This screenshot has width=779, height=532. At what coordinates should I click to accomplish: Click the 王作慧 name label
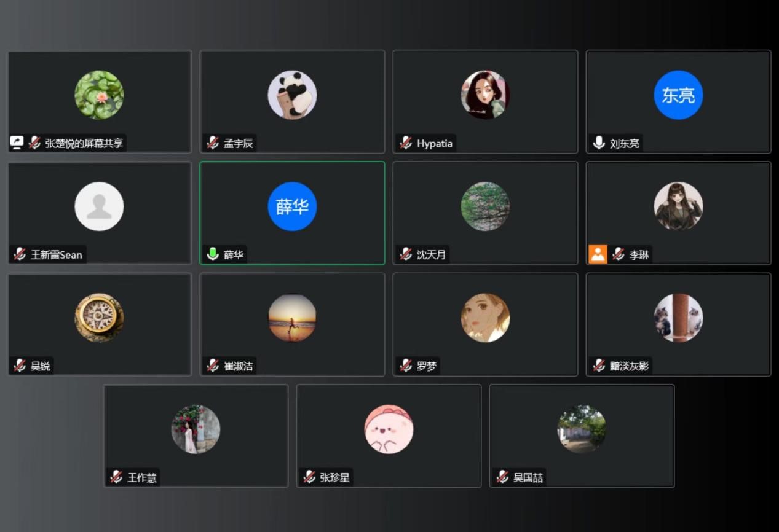142,477
